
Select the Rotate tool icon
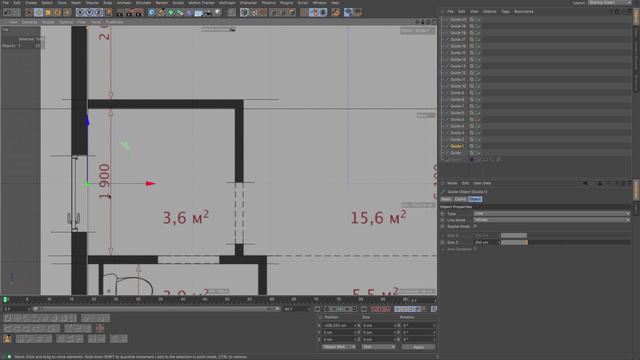58,13
